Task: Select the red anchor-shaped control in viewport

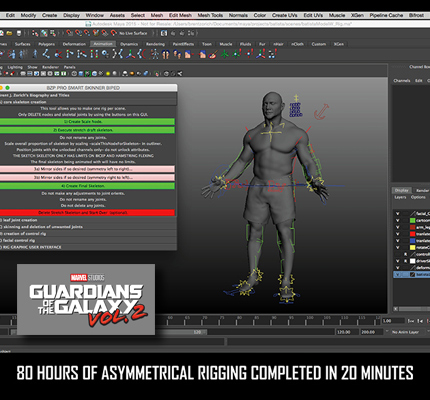Action: (x=322, y=111)
